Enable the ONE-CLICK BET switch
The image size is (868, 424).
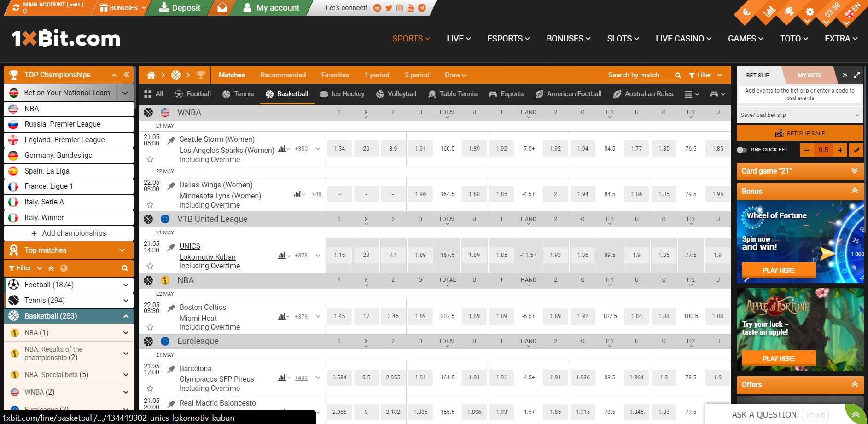(742, 150)
